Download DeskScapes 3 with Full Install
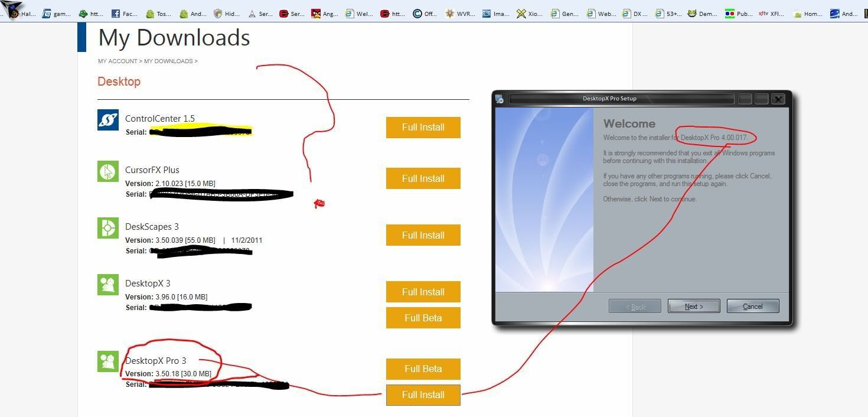868x417 pixels. [423, 235]
